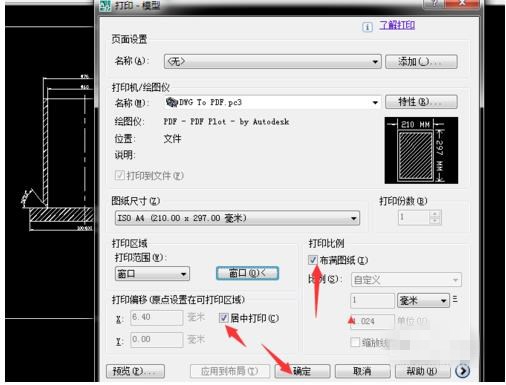Image resolution: width=506 pixels, height=385 pixels.
Task: Open the printer name dropdown DWG To PDF.pc3
Action: (x=272, y=102)
